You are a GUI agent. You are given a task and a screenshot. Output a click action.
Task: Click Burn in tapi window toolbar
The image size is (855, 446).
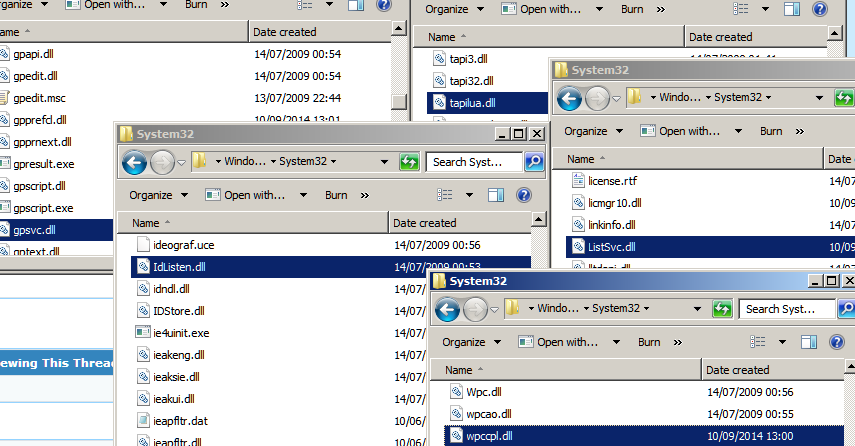click(x=632, y=9)
